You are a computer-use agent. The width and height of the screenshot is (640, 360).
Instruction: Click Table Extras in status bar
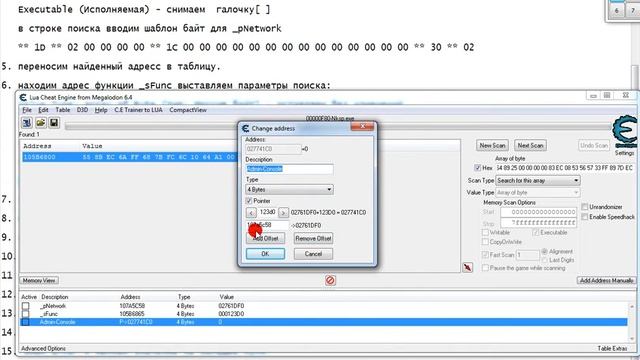click(612, 349)
